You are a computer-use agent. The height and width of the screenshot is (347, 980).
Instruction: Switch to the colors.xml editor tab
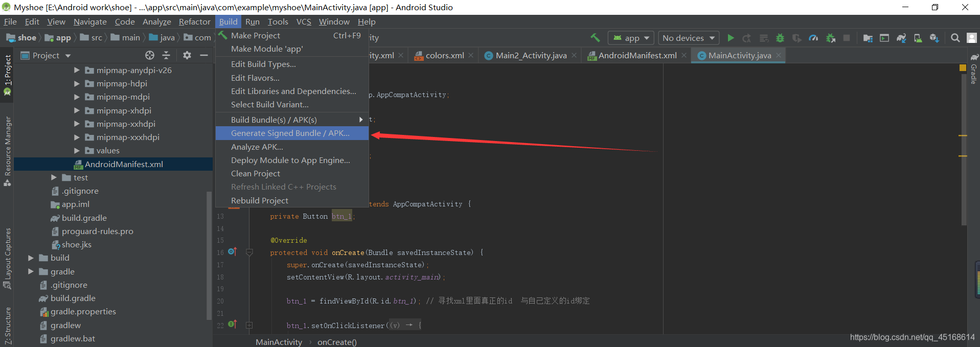444,55
